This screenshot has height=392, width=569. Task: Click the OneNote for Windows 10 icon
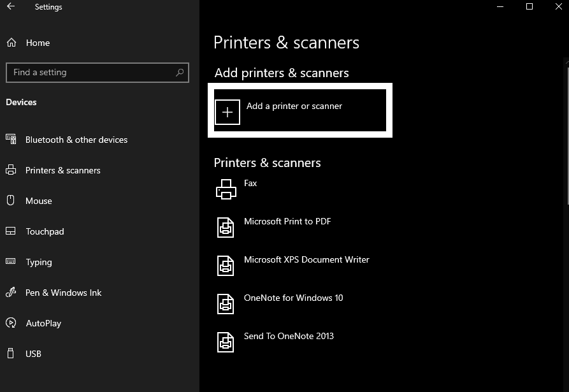(x=226, y=304)
